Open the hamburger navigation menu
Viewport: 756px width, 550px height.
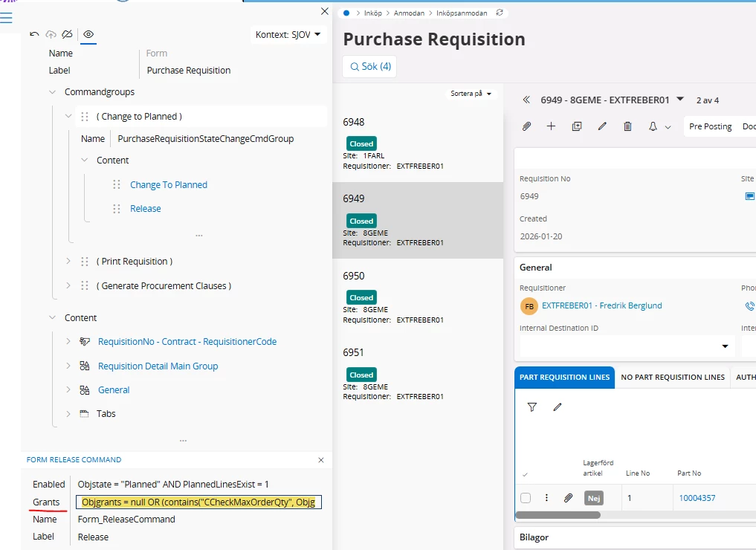coord(7,18)
